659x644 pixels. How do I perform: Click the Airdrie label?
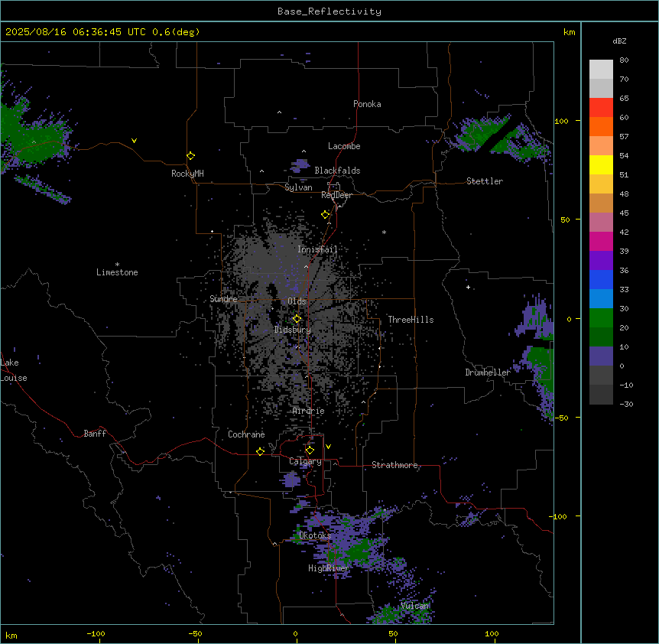(309, 411)
